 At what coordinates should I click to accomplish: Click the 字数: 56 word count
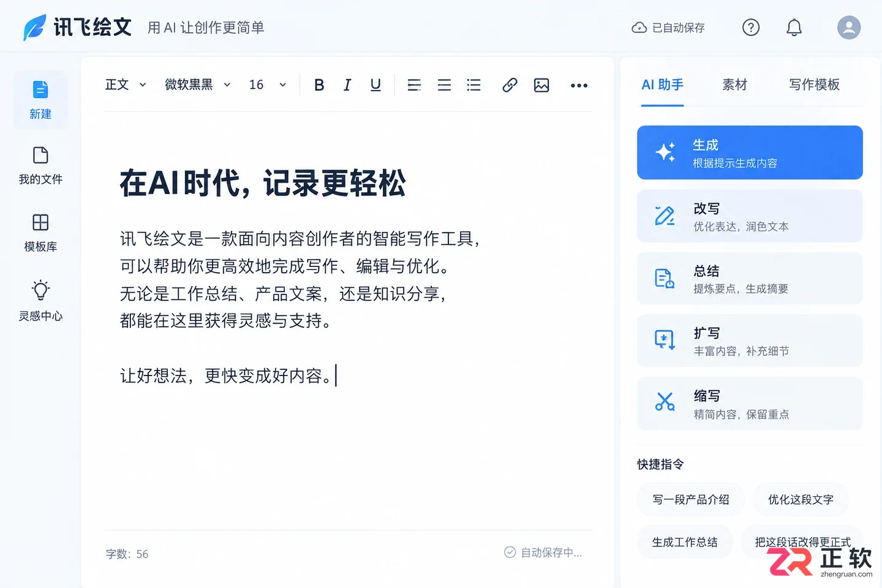click(x=127, y=554)
